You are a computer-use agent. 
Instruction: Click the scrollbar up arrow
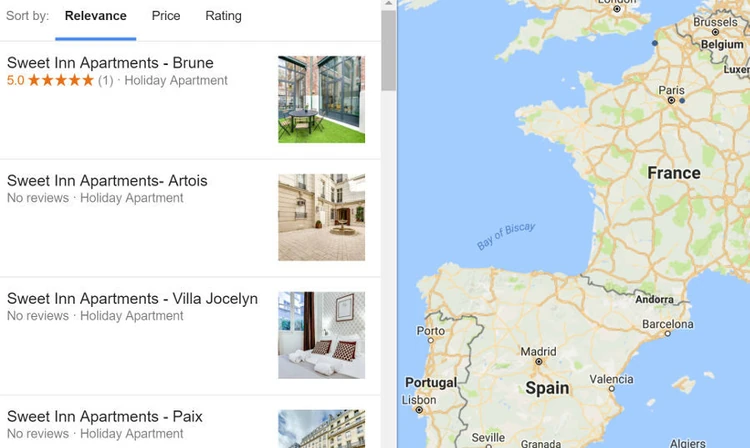pyautogui.click(x=389, y=3)
